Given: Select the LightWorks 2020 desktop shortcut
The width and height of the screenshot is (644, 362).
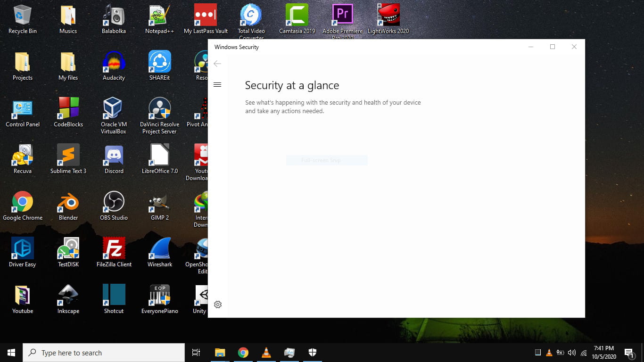Looking at the screenshot, I should 388,20.
